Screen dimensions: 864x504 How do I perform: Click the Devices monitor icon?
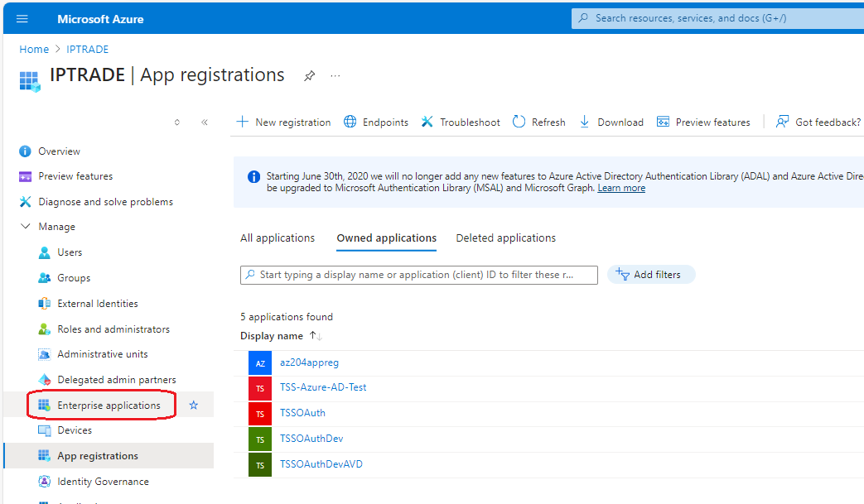tap(45, 430)
